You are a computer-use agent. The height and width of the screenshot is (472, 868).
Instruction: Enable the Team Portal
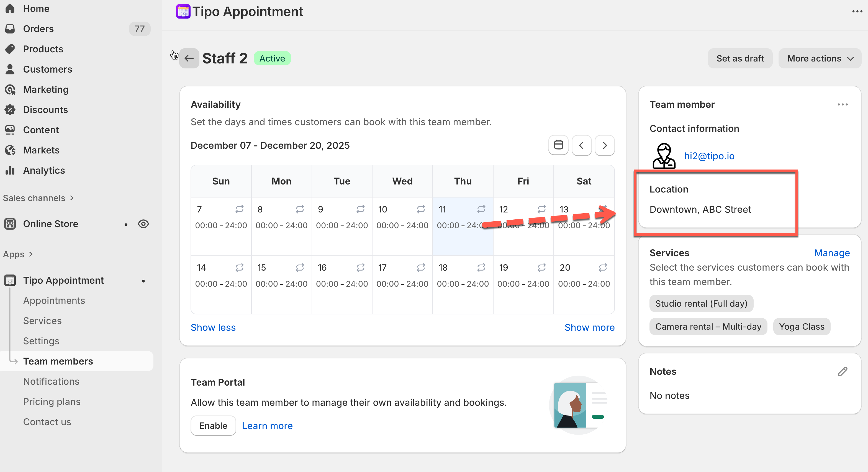(x=213, y=425)
